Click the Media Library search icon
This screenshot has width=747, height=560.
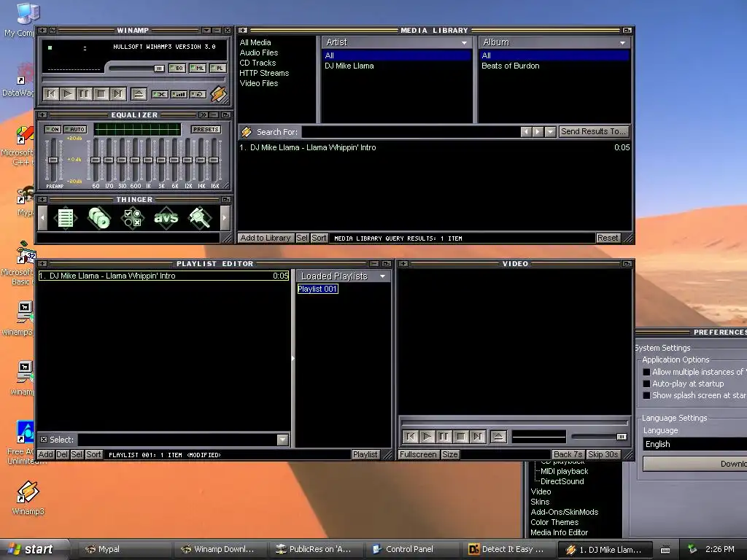[247, 132]
